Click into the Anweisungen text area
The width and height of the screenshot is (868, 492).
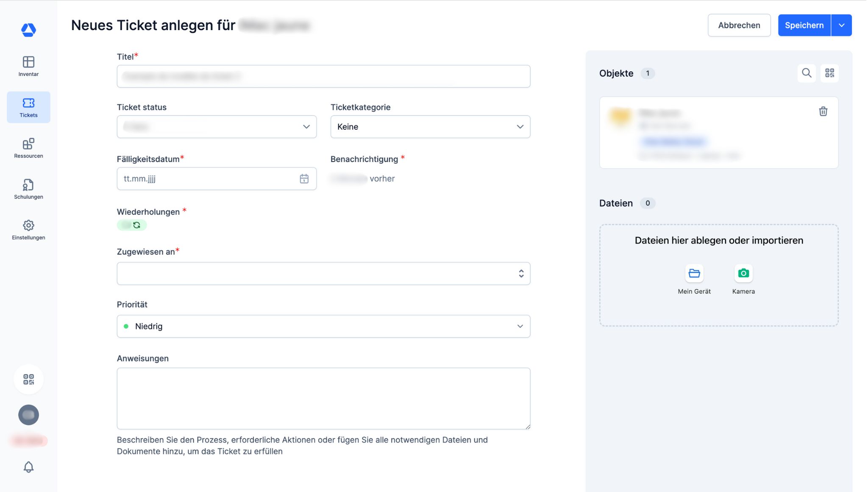pyautogui.click(x=323, y=398)
